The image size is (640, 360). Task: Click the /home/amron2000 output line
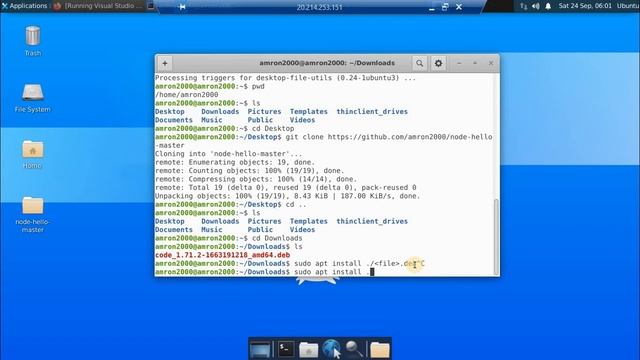coord(187,95)
